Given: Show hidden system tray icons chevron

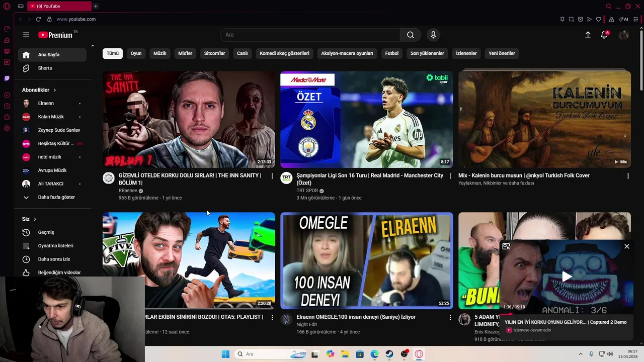Looking at the screenshot, I should [x=580, y=354].
